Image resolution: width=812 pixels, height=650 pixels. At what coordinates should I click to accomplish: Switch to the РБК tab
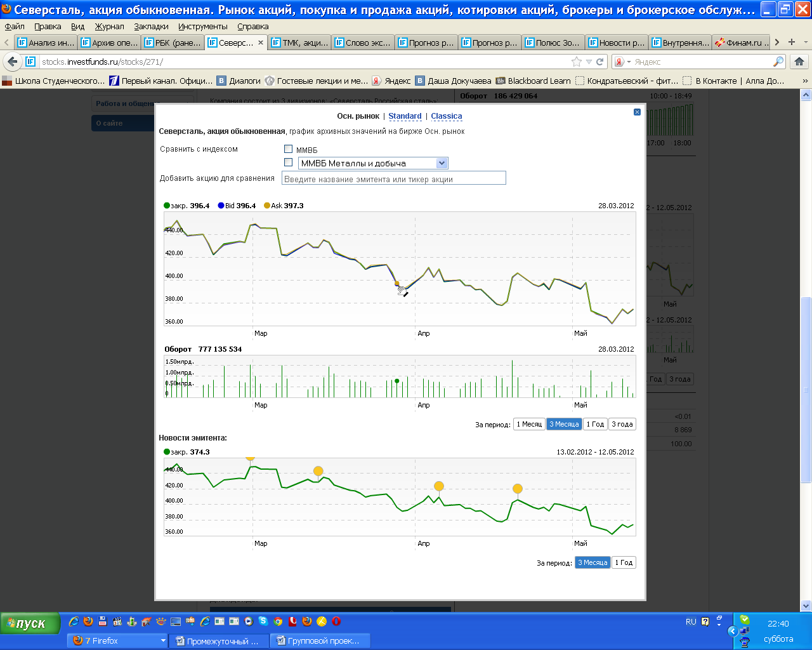[173, 43]
